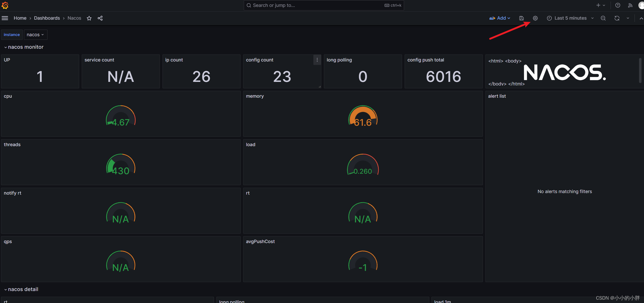Click the cpu gauge showing 4.67
This screenshot has width=644, height=303.
(121, 116)
